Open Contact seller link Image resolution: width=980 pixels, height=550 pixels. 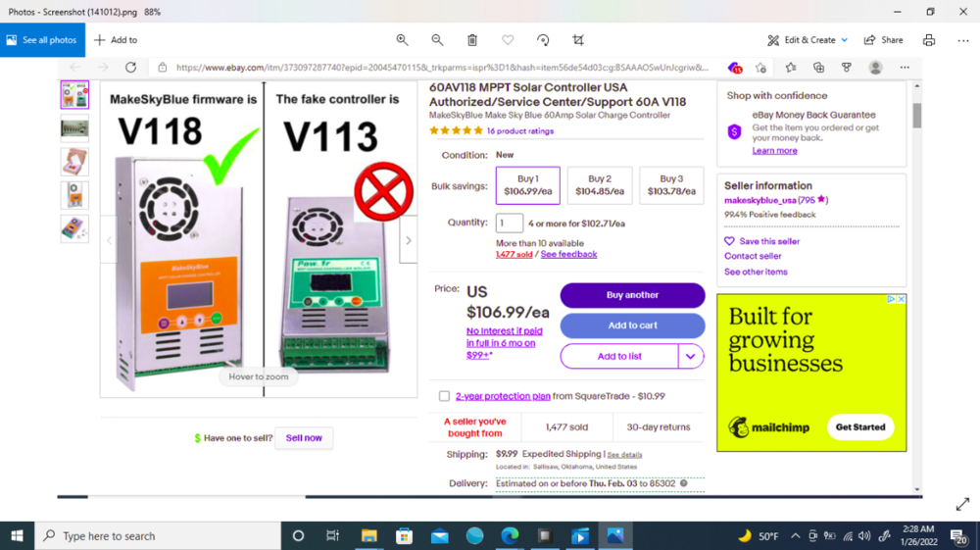tap(753, 256)
